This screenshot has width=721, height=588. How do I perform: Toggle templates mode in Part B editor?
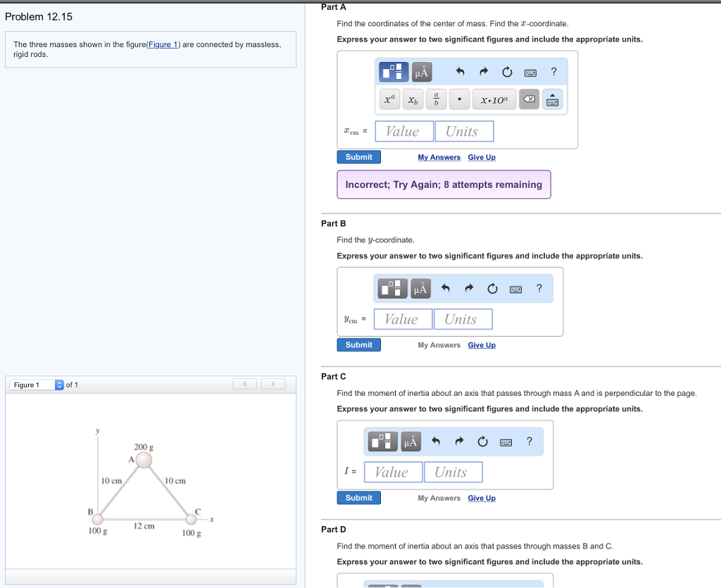[x=391, y=288]
